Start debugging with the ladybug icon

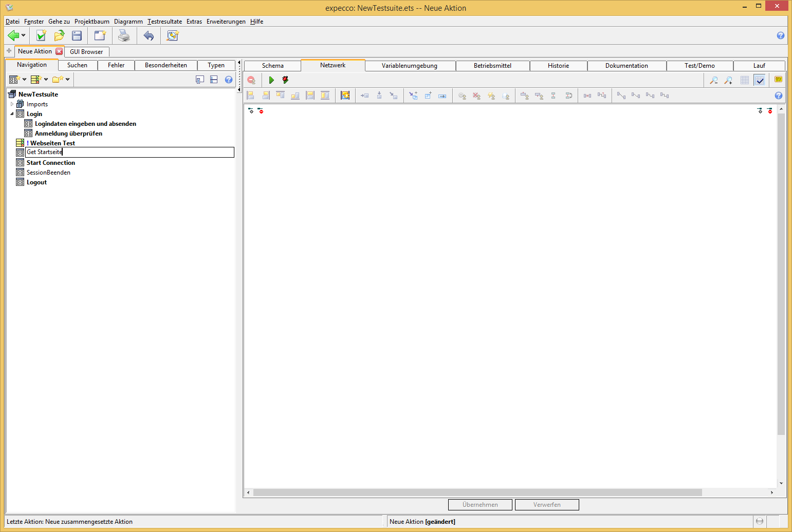(285, 80)
